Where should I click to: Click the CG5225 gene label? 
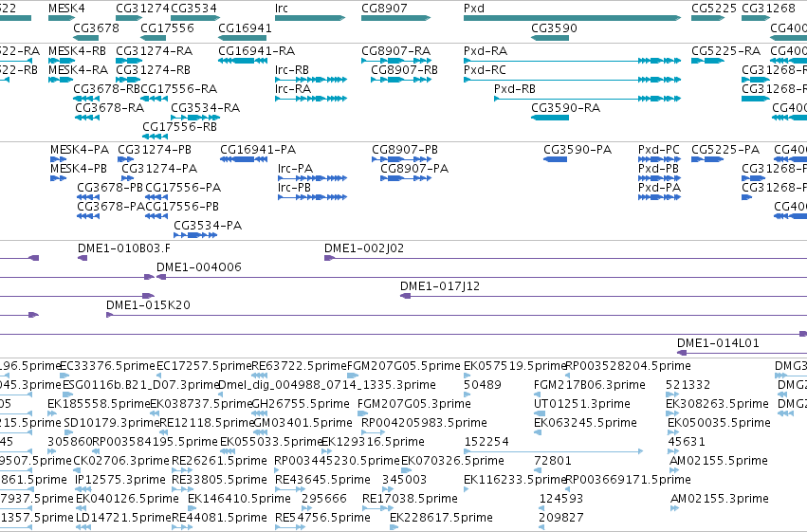point(714,9)
